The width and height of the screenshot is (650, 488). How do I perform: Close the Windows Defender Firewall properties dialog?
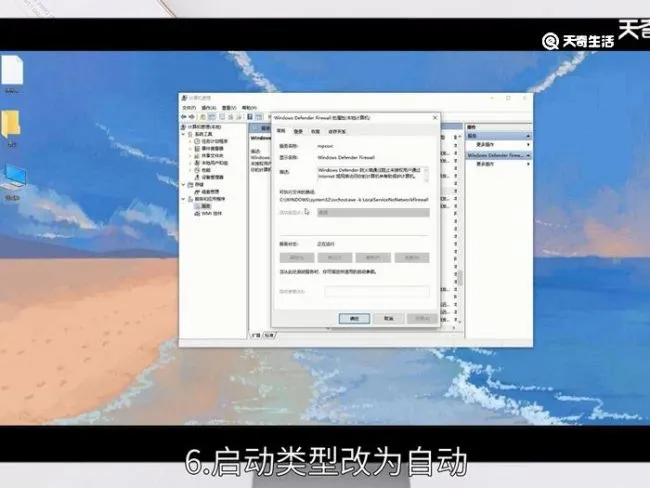(x=435, y=118)
